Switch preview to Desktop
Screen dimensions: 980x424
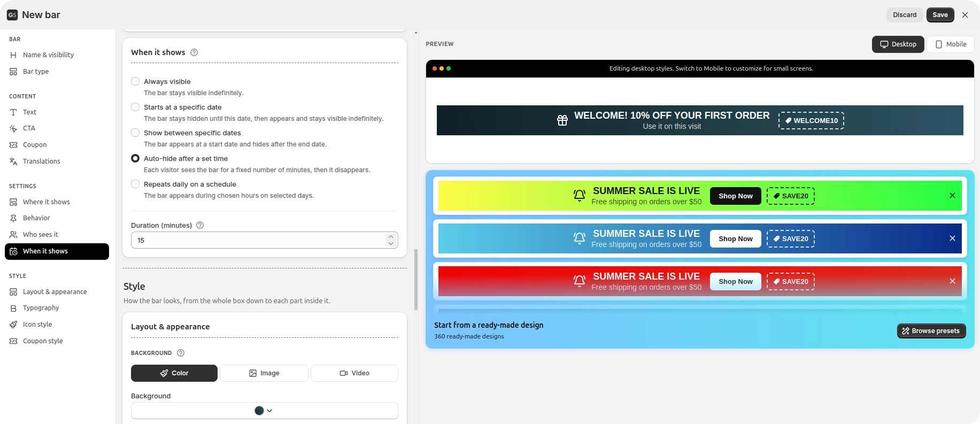click(x=898, y=44)
